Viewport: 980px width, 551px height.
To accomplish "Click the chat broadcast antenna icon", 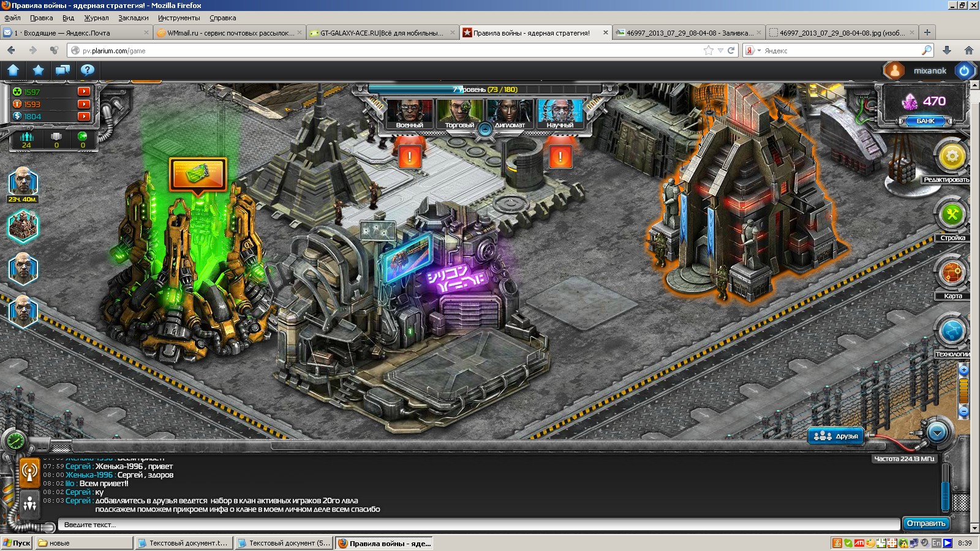I will (29, 473).
